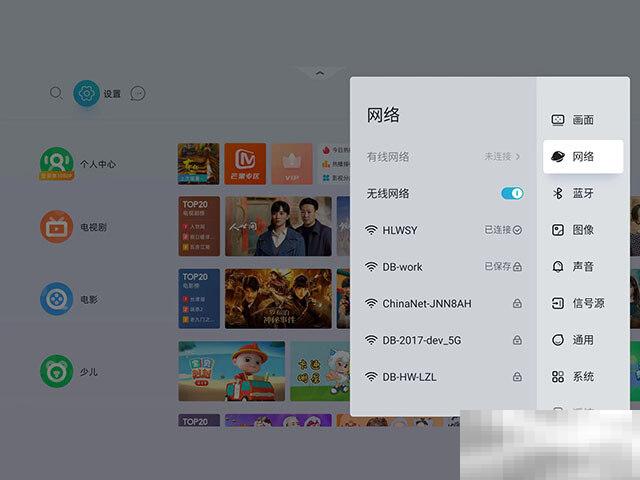Click the 已保存 status text
This screenshot has height=480, width=640.
pyautogui.click(x=498, y=267)
